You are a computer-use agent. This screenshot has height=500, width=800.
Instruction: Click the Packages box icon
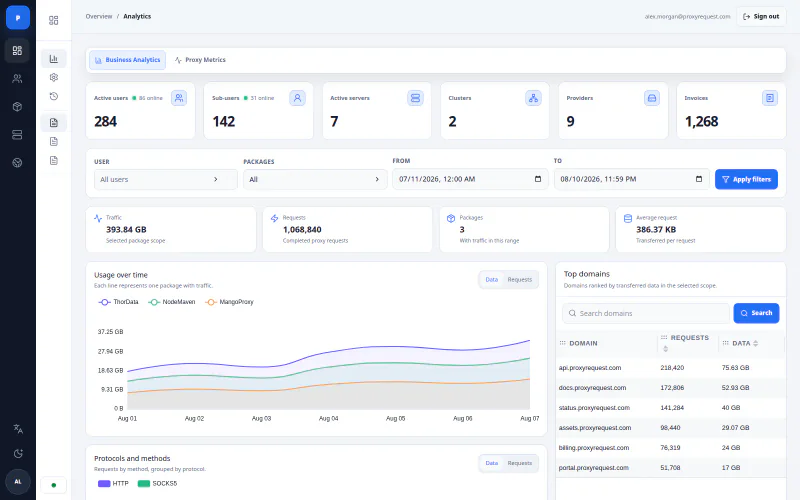point(451,218)
